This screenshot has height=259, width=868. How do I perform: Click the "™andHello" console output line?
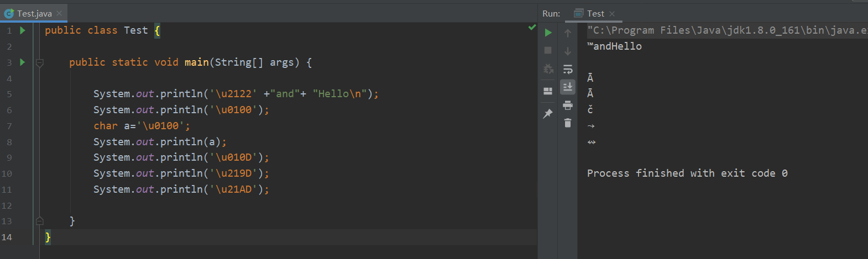[614, 46]
